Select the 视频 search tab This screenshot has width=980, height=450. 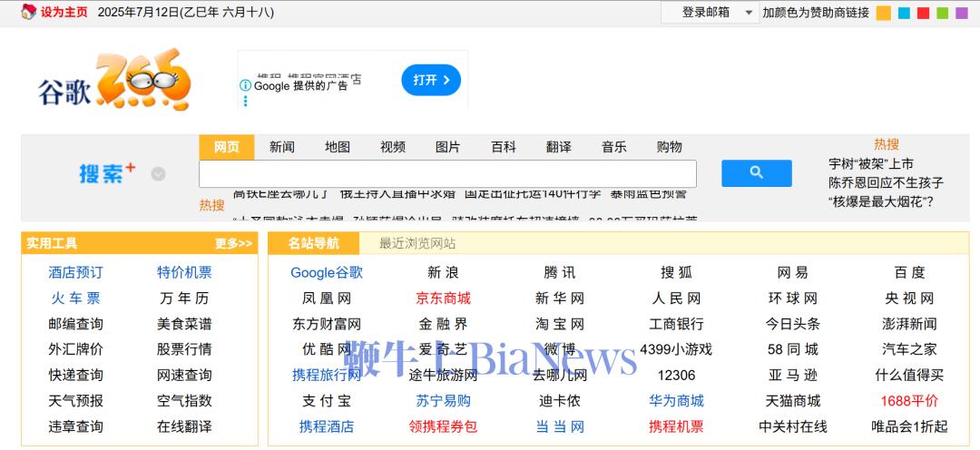(393, 147)
